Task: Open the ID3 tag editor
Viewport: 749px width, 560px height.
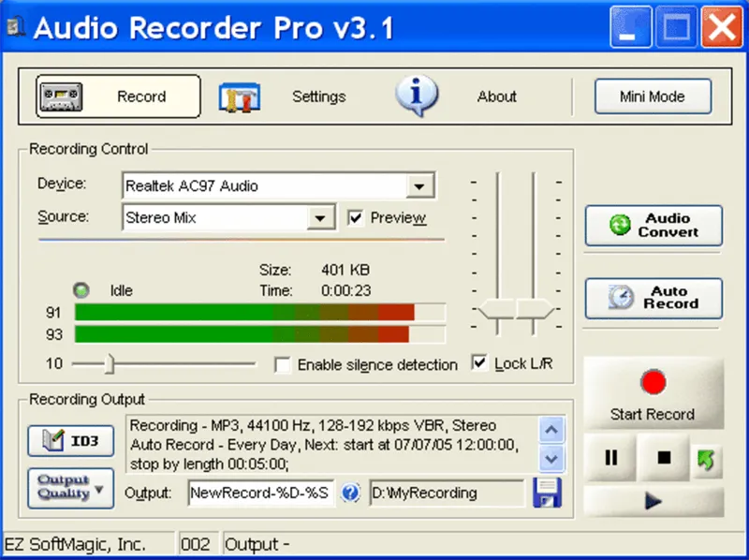Action: pyautogui.click(x=70, y=440)
